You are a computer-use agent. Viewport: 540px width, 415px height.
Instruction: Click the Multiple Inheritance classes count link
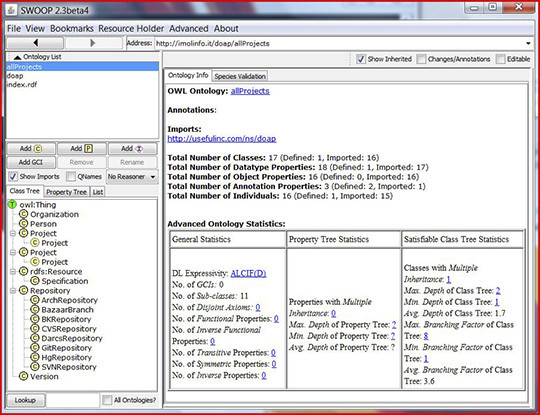click(448, 279)
